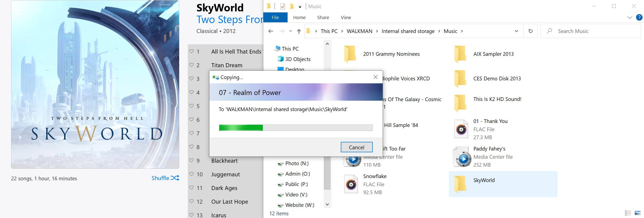Open the Home ribbon tab
This screenshot has height=218, width=644.
(299, 17)
